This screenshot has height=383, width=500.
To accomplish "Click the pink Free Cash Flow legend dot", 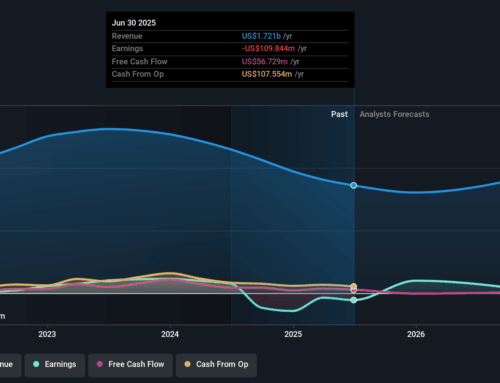I will tap(100, 364).
